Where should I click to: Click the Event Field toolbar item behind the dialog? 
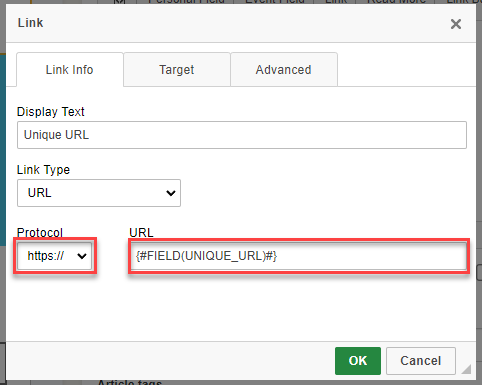275,2
